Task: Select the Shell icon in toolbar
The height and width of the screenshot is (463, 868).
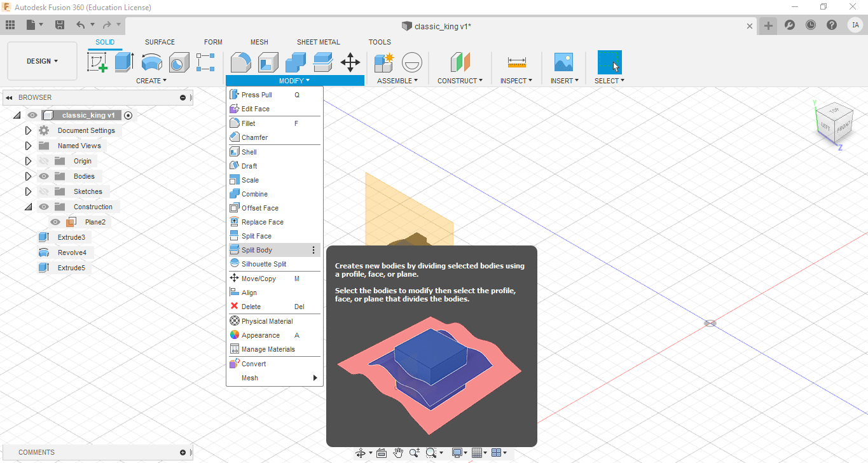Action: click(268, 62)
